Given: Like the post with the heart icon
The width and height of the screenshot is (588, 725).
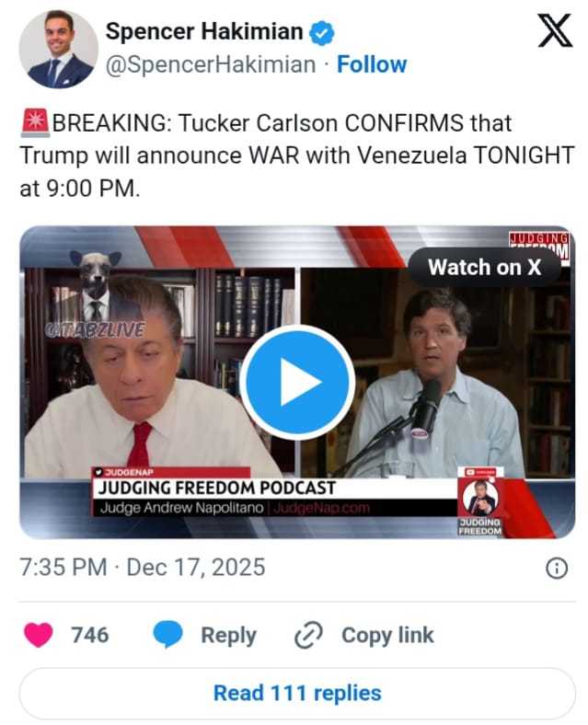Looking at the screenshot, I should tap(39, 635).
